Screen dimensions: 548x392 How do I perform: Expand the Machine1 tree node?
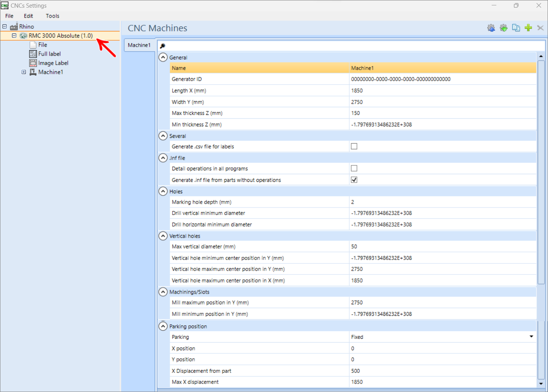point(24,72)
